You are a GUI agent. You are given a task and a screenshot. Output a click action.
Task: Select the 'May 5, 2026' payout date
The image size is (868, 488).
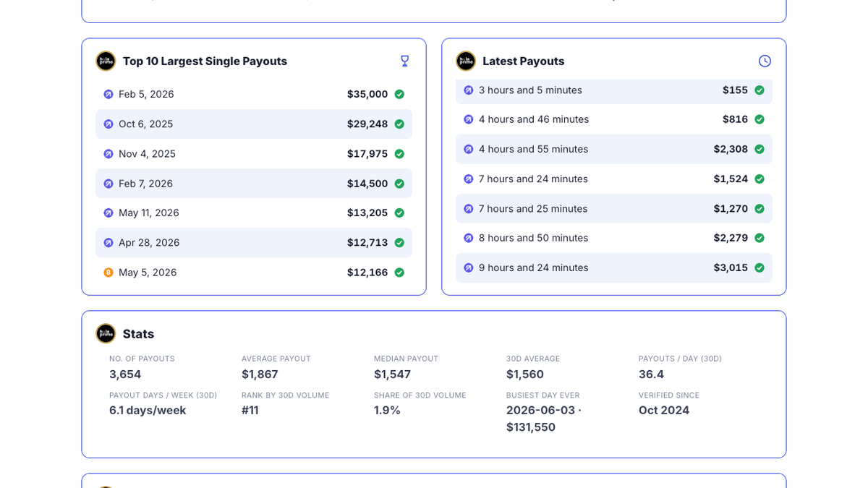coord(148,273)
